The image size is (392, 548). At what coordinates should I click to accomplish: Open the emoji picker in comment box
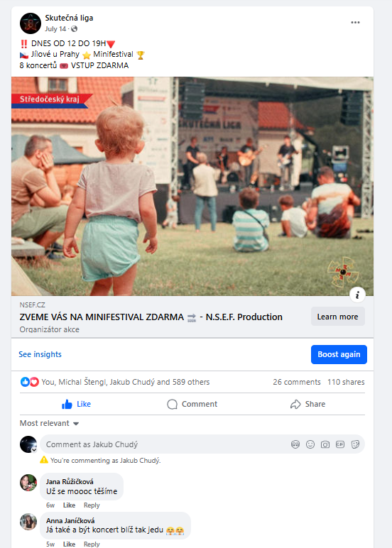coord(310,444)
